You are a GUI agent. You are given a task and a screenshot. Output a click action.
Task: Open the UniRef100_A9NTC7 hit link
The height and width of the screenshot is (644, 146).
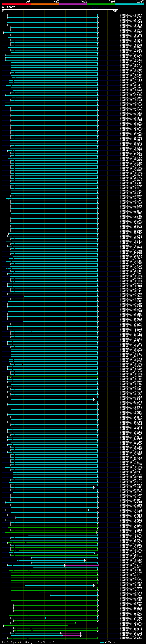[x=131, y=15]
